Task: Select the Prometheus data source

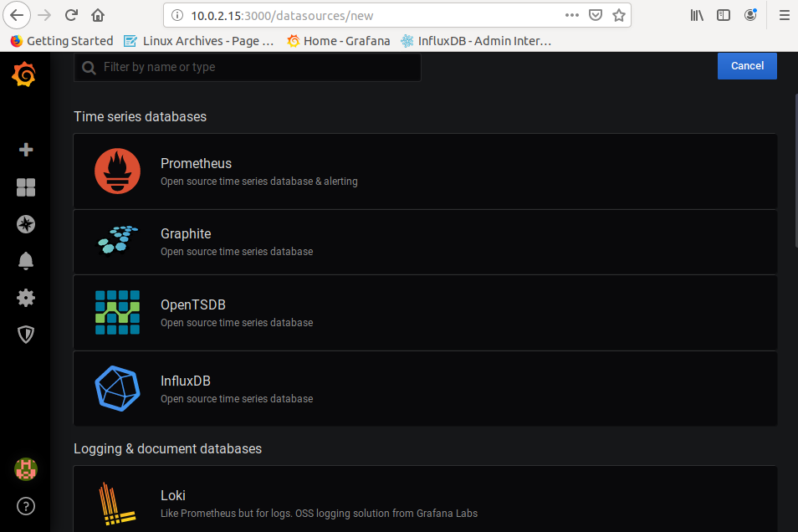Action: click(425, 171)
